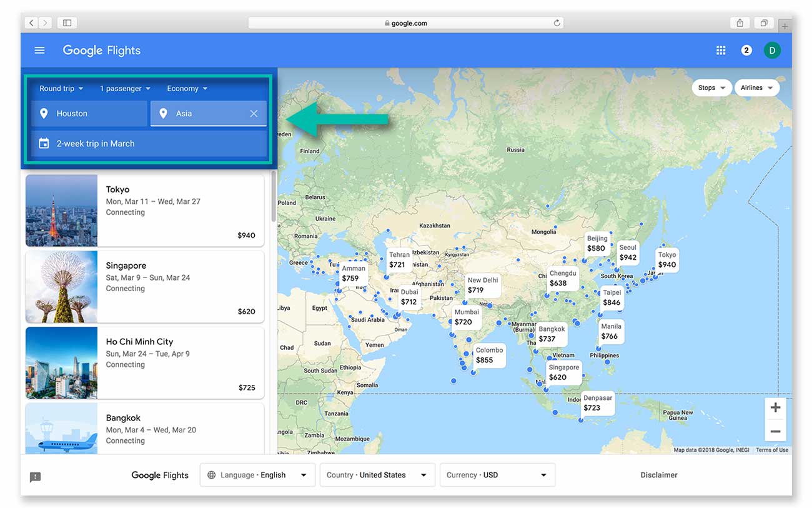Reload the page in address bar

pos(557,22)
